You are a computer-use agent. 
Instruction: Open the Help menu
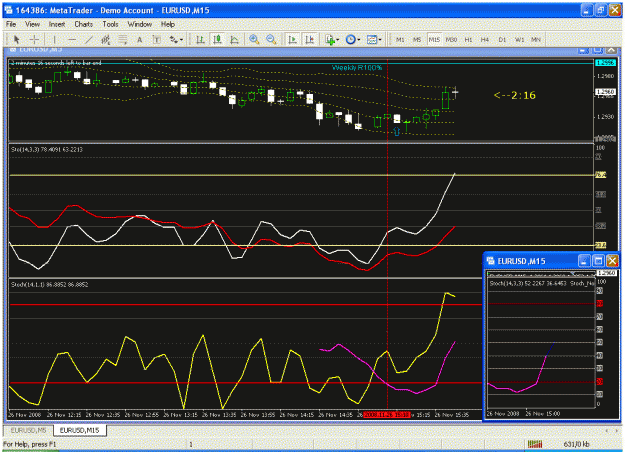tap(168, 24)
